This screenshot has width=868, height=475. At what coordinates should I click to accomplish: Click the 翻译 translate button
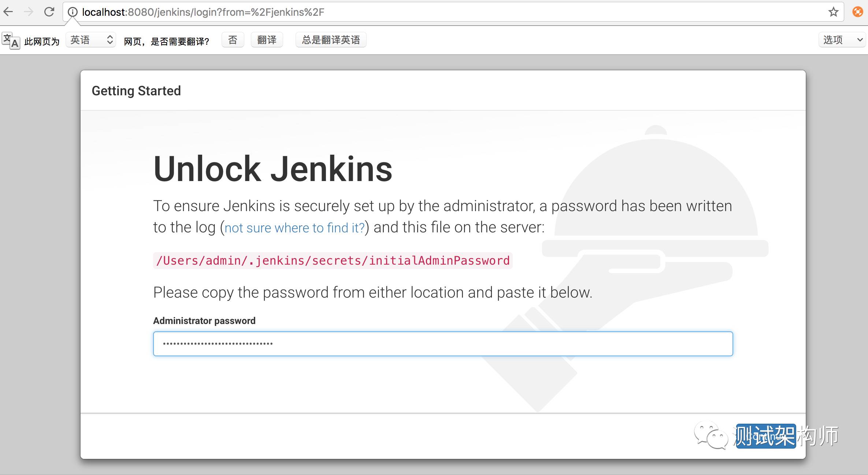[x=267, y=40]
